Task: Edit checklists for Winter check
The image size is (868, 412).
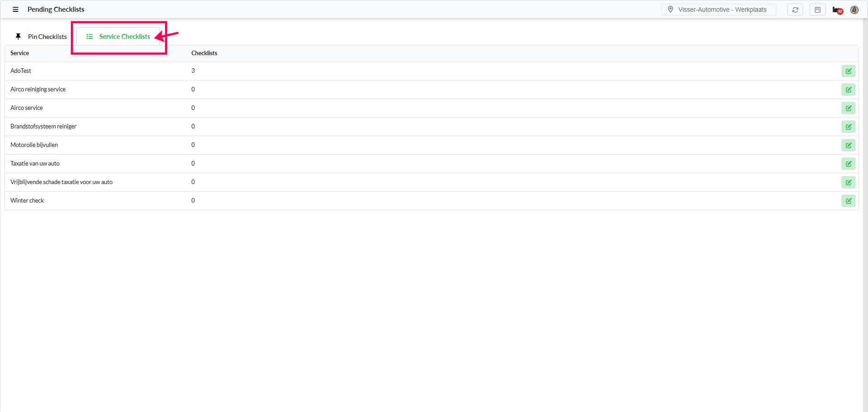Action: pos(848,201)
